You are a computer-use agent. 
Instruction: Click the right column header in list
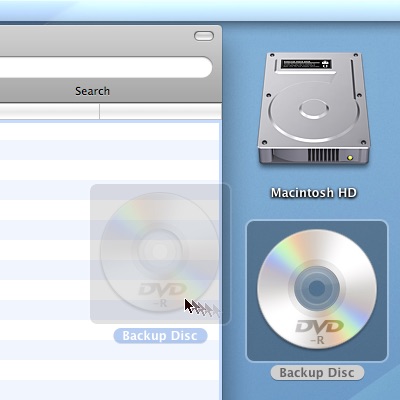coord(161,111)
